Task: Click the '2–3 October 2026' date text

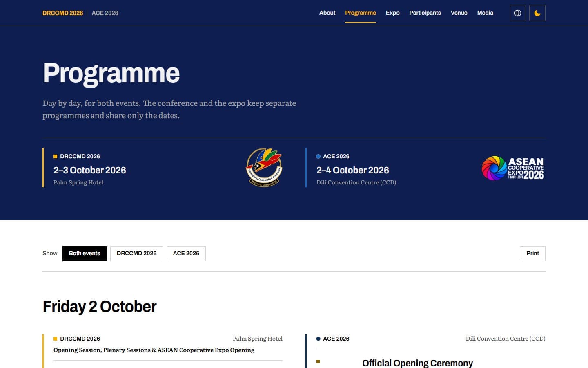Action: [x=90, y=170]
